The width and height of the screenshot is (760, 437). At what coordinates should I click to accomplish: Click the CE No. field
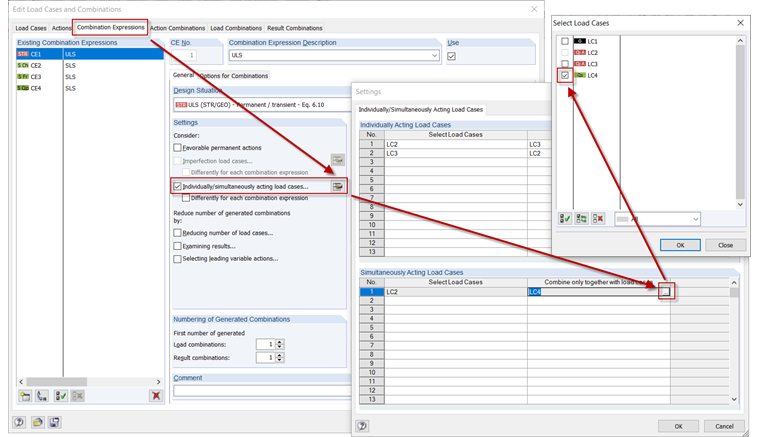[184, 55]
